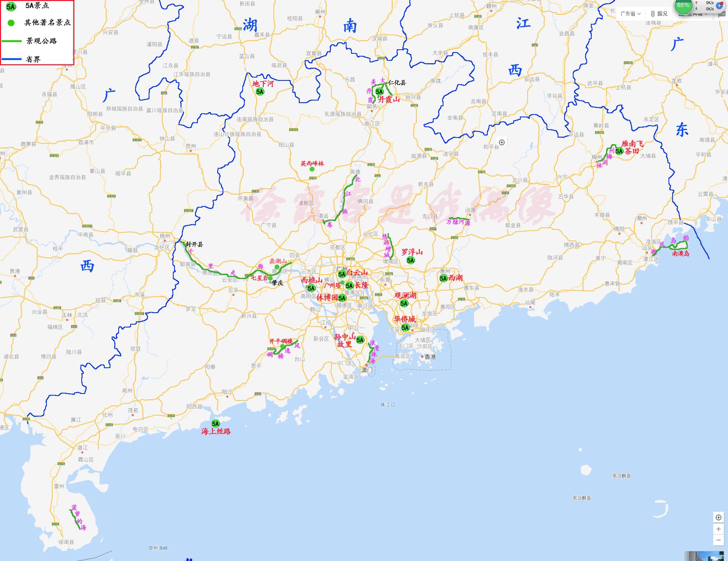This screenshot has width=728, height=561.
Task: Toggle the 路况 traffic layer
Action: pyautogui.click(x=659, y=14)
